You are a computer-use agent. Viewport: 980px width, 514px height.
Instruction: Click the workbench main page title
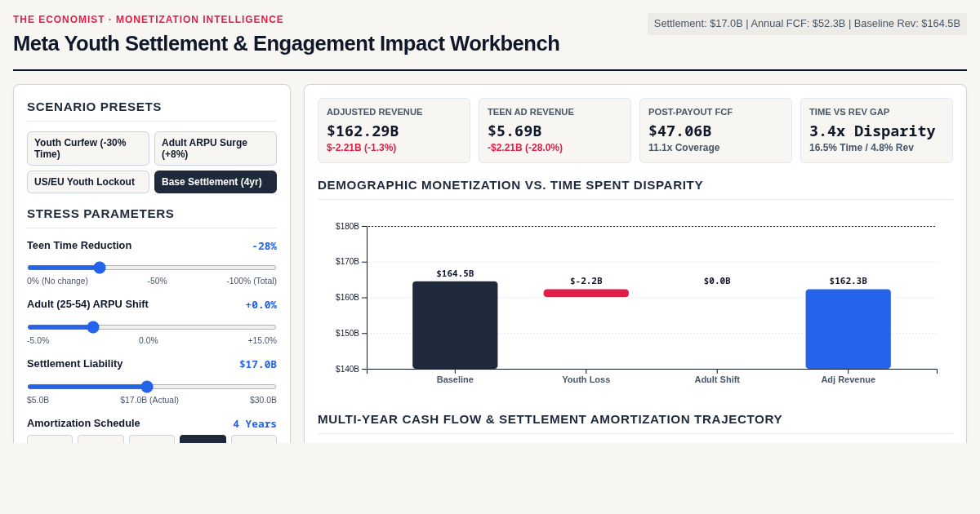[x=287, y=43]
